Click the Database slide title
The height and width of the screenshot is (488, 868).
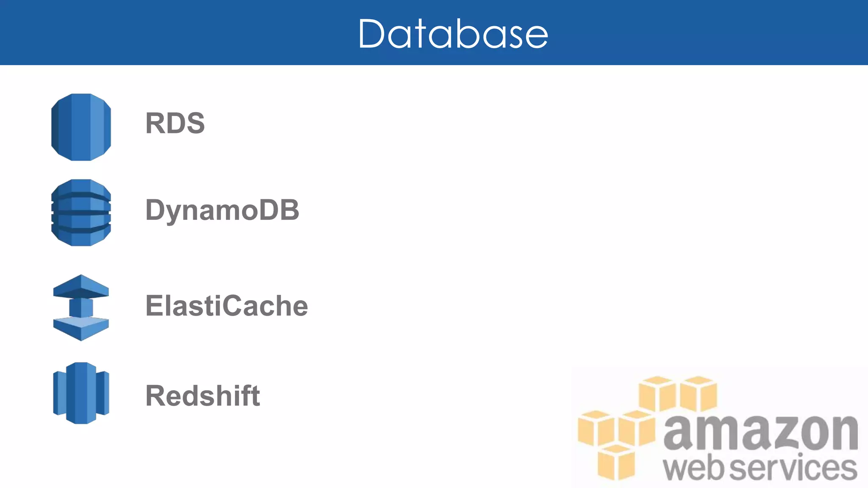coord(453,33)
